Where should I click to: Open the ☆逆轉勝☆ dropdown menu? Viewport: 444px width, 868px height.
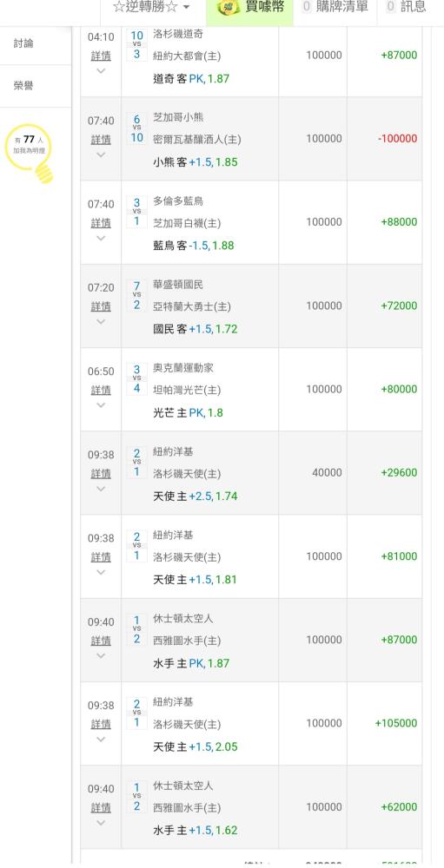pos(151,7)
